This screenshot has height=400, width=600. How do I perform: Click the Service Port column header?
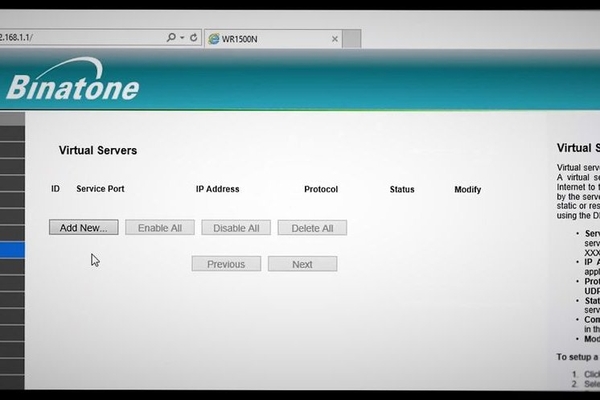click(x=100, y=189)
